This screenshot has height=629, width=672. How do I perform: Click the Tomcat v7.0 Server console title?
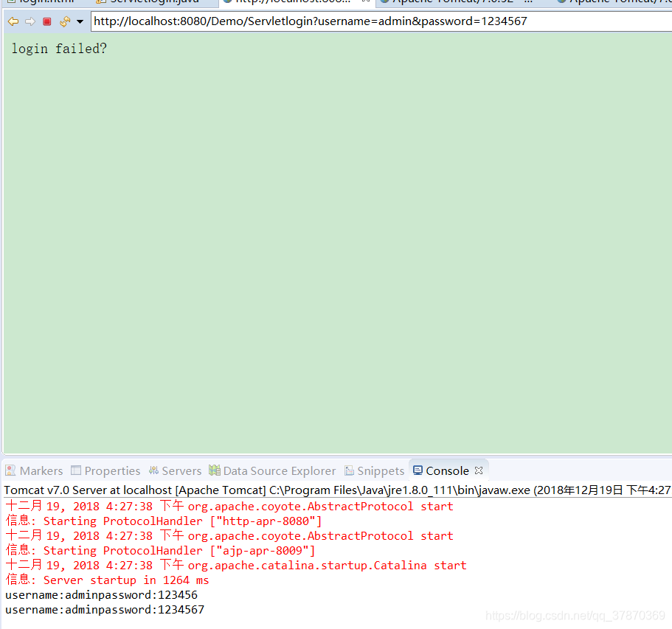coord(337,490)
